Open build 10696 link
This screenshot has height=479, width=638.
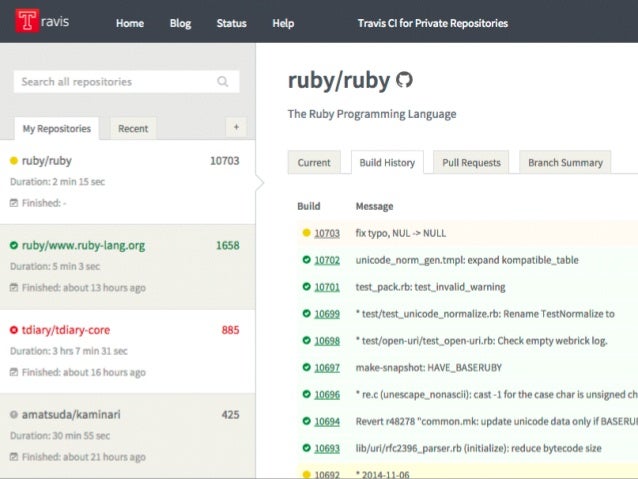[x=327, y=394]
